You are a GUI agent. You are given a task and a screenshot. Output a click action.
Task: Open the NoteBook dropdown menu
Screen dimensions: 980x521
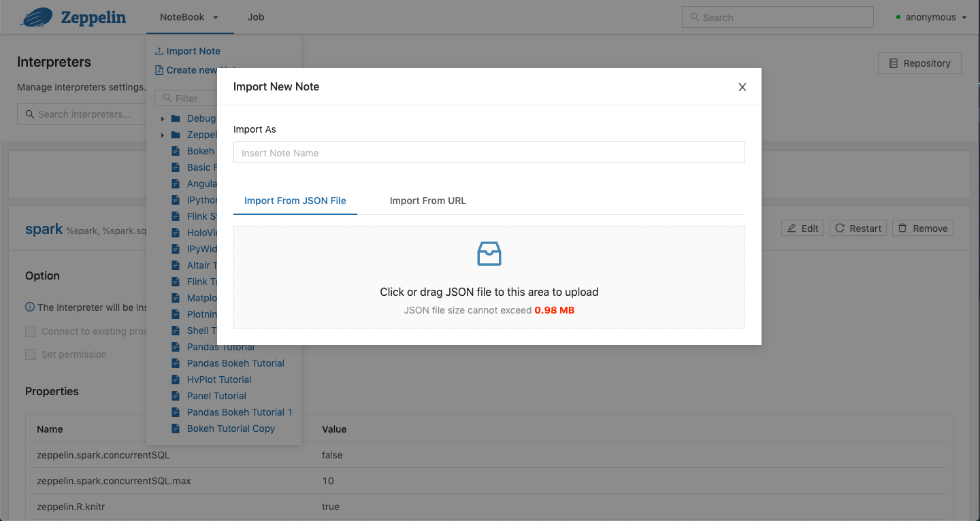point(190,17)
